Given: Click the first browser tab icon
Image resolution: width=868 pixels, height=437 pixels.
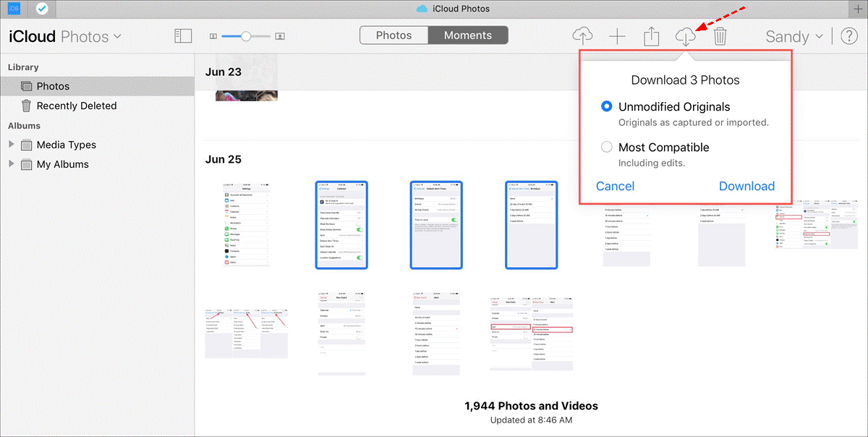Looking at the screenshot, I should 14,9.
